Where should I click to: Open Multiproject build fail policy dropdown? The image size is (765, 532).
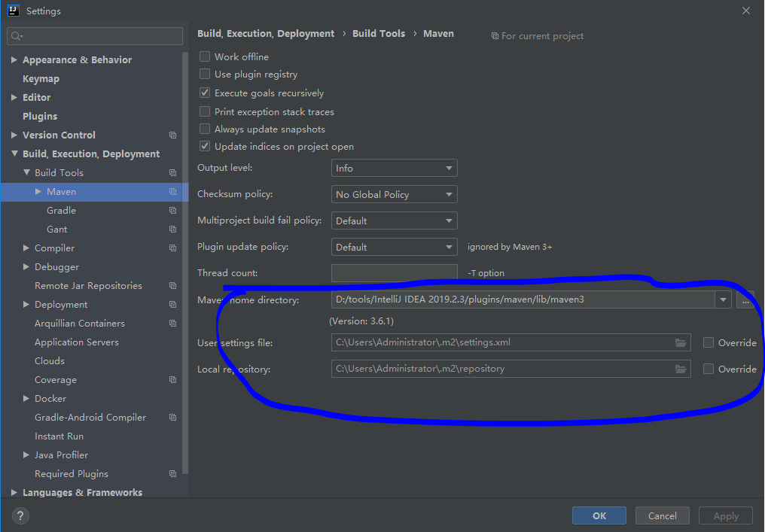[395, 221]
